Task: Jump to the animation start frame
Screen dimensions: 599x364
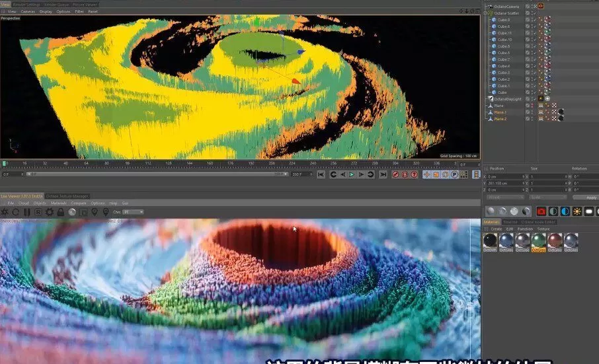Action: tap(321, 175)
